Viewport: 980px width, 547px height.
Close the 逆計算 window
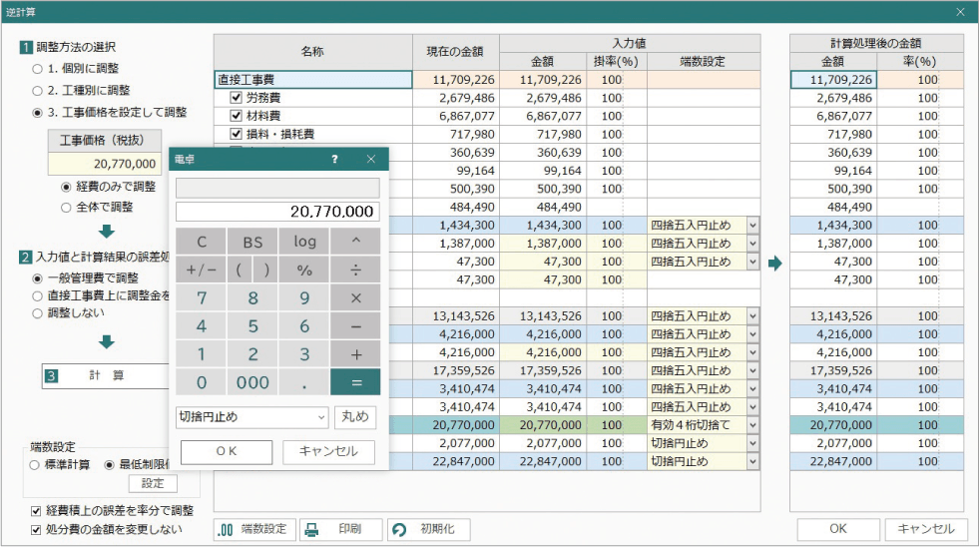click(961, 12)
